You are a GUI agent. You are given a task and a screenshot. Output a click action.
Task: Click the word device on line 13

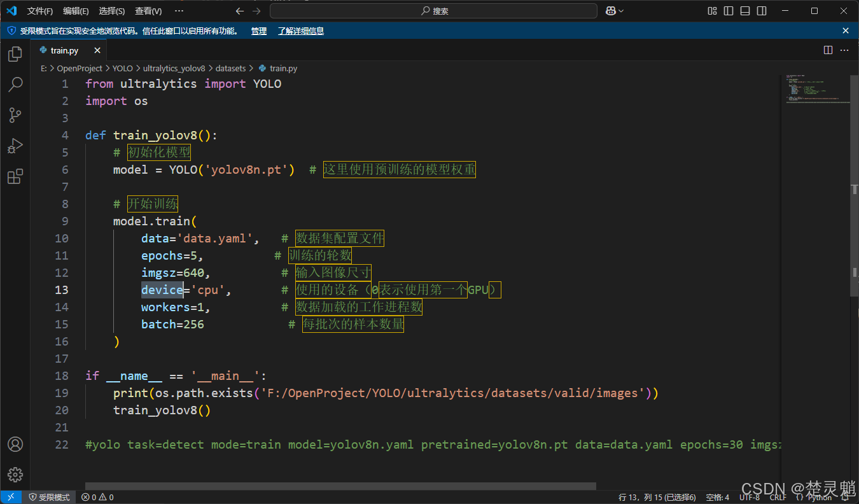tap(162, 290)
